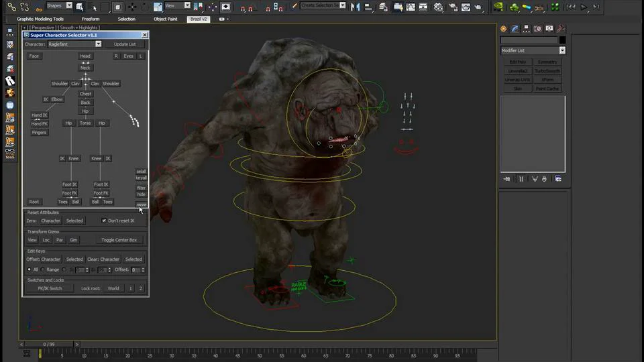Open the Modify command panel tab
The image size is (644, 362).
point(515,29)
